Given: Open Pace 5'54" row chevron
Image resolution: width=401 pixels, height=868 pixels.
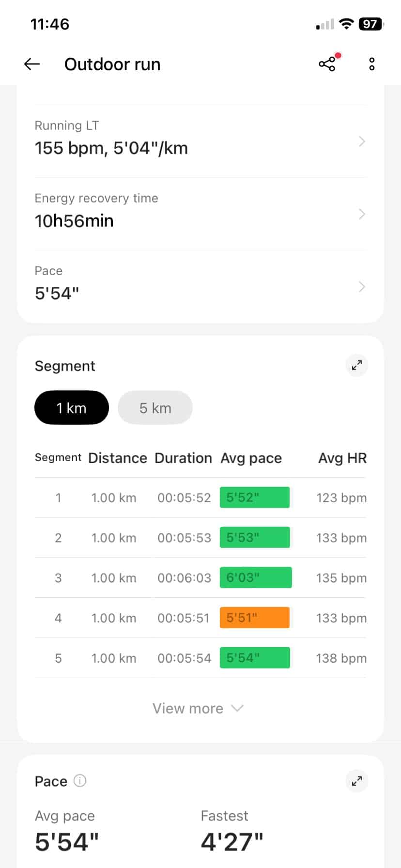Looking at the screenshot, I should pyautogui.click(x=361, y=287).
